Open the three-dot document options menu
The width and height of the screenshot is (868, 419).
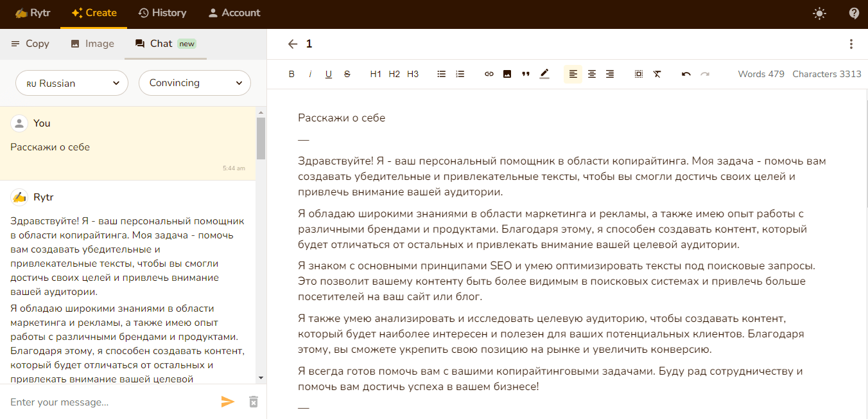[x=851, y=44]
